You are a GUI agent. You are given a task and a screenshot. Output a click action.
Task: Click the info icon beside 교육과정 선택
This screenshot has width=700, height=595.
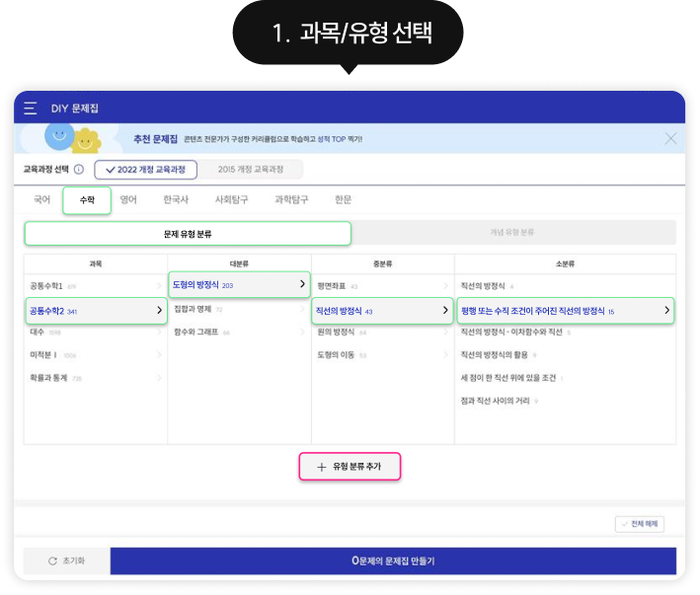[78, 170]
